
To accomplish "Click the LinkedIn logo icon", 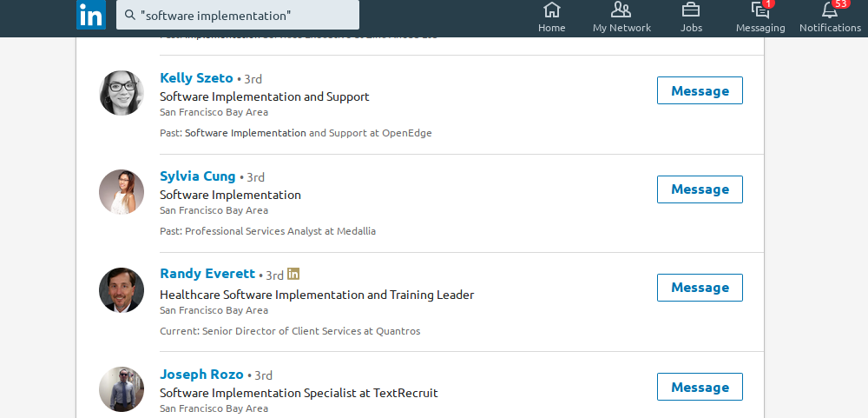I will point(91,15).
